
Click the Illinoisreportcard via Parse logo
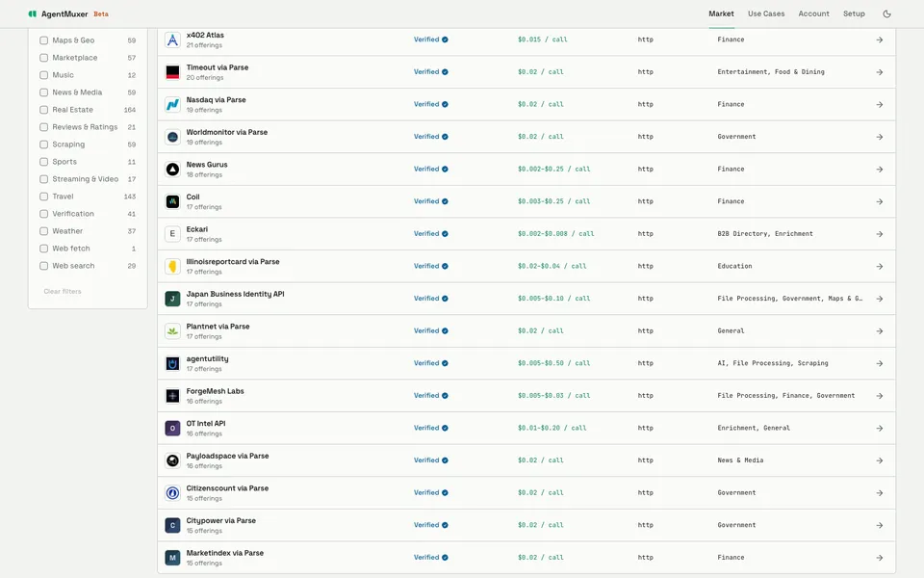pyautogui.click(x=172, y=266)
